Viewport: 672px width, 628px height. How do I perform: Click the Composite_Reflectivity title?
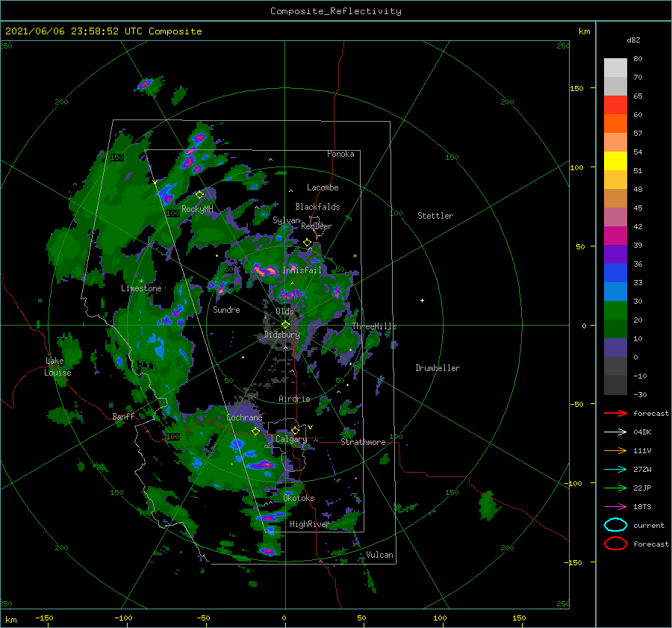click(x=335, y=11)
